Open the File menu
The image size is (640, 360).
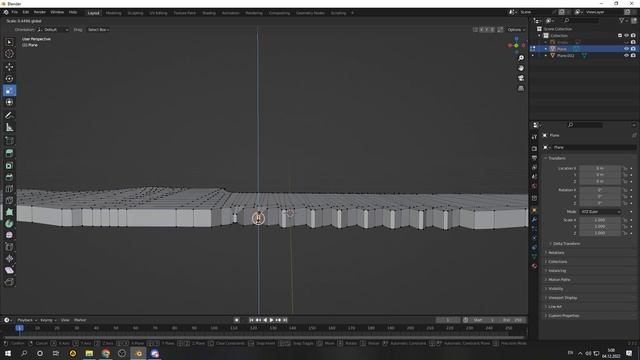tap(15, 13)
